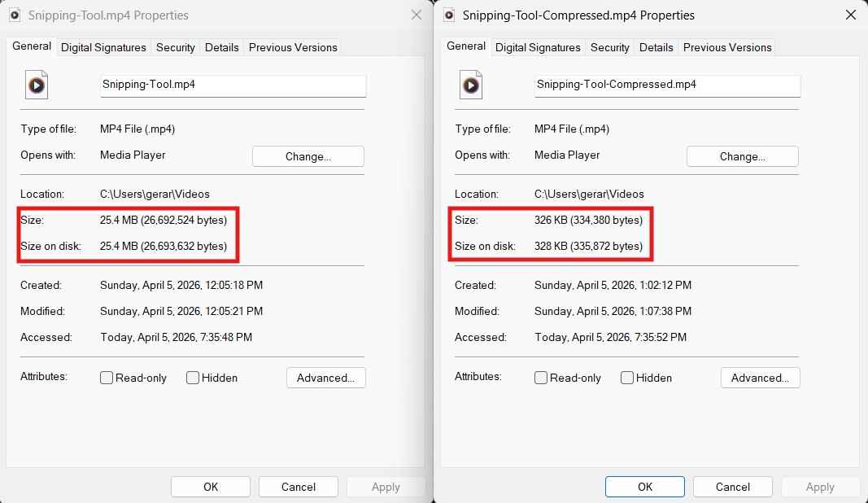Image resolution: width=868 pixels, height=503 pixels.
Task: View Digital Signatures for Snipping-Tool.mp4
Action: [103, 47]
